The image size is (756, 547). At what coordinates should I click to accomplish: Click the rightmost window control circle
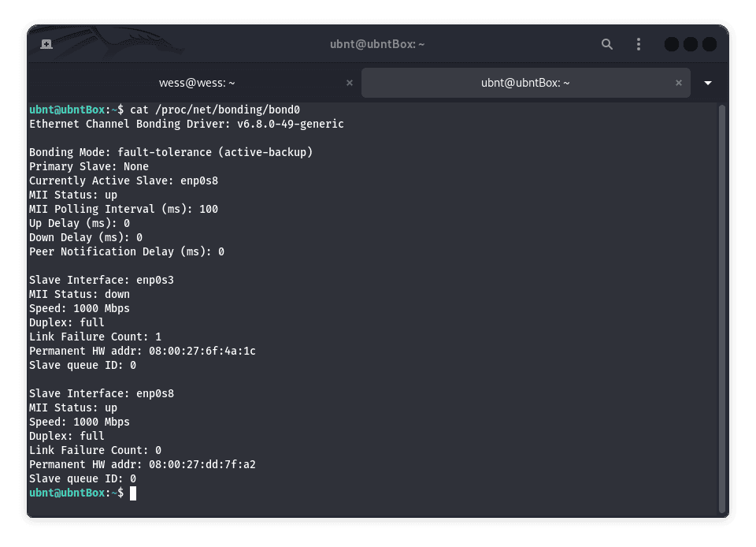coord(708,44)
